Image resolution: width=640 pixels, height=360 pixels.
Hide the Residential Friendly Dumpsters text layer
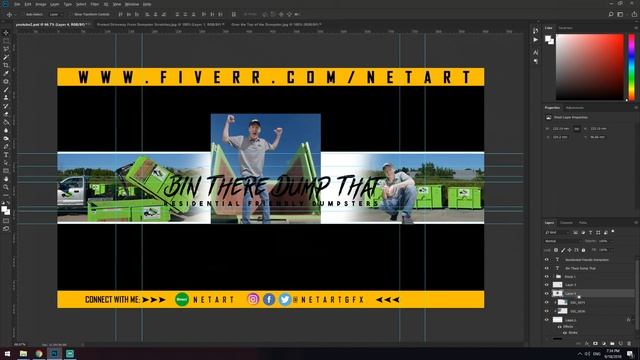click(547, 260)
